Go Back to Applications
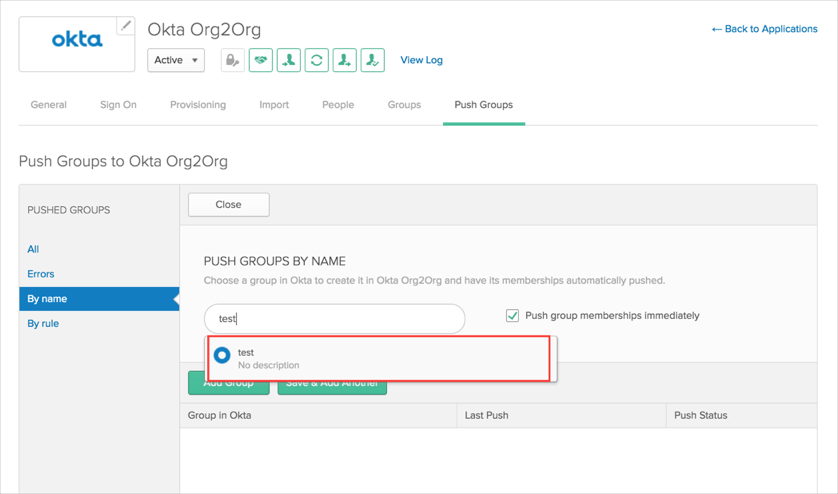Screen dimensions: 838x494 [x=764, y=29]
